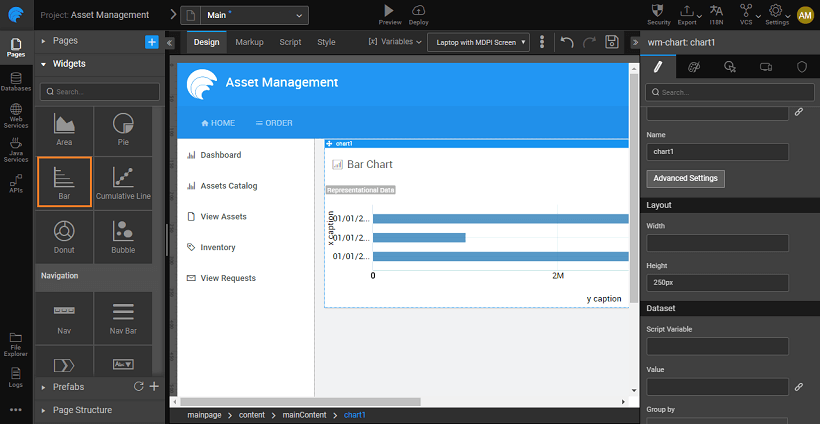
Task: Switch to the Script tab
Action: pyautogui.click(x=290, y=42)
